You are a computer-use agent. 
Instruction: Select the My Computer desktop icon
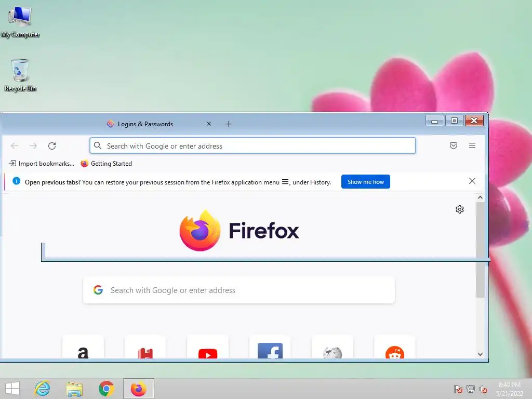(x=20, y=21)
